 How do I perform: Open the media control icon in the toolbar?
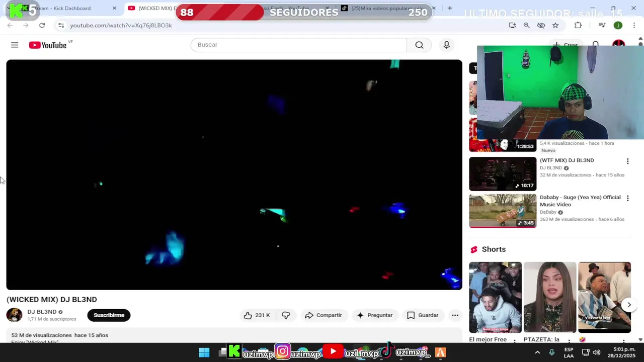pyautogui.click(x=602, y=25)
